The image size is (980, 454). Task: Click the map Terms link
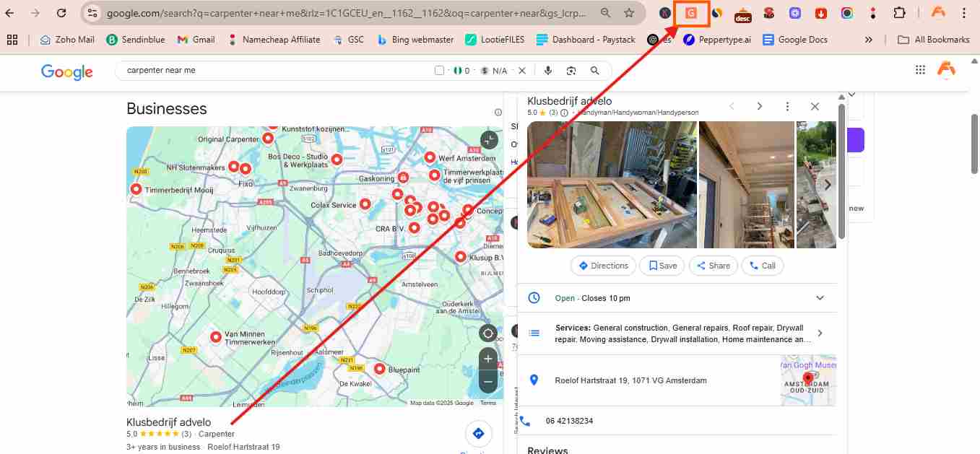tap(488, 403)
